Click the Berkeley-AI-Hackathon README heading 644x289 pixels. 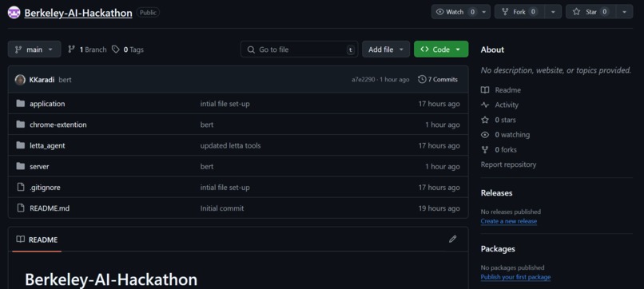(x=111, y=279)
